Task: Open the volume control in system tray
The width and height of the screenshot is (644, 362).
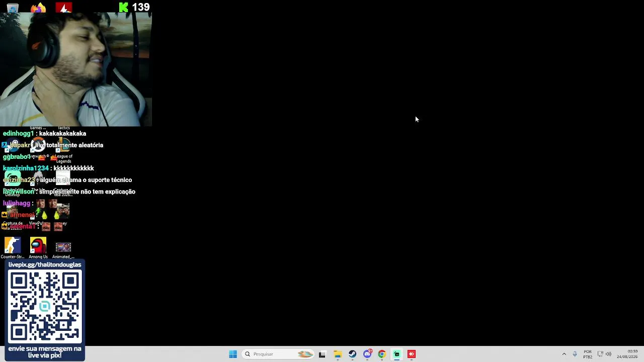Action: point(608,354)
